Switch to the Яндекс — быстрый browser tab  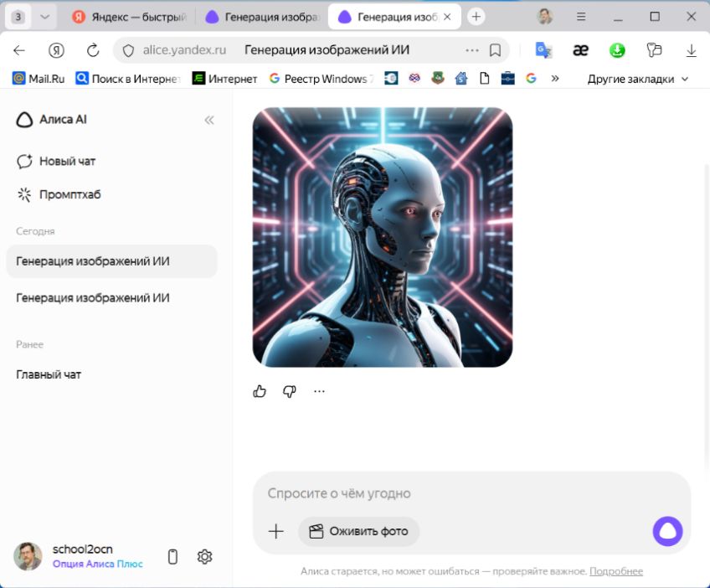pyautogui.click(x=129, y=17)
